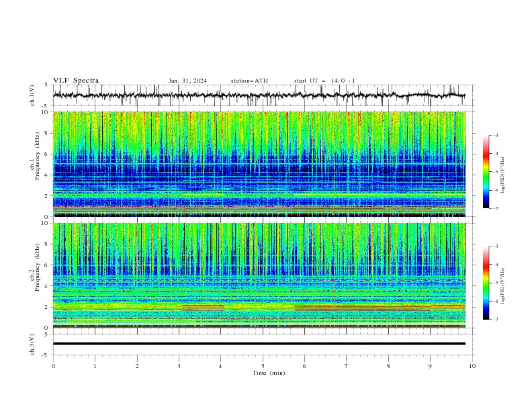Select the date text "Jan. 31, 2024"
The height and width of the screenshot is (411, 532).
click(187, 81)
